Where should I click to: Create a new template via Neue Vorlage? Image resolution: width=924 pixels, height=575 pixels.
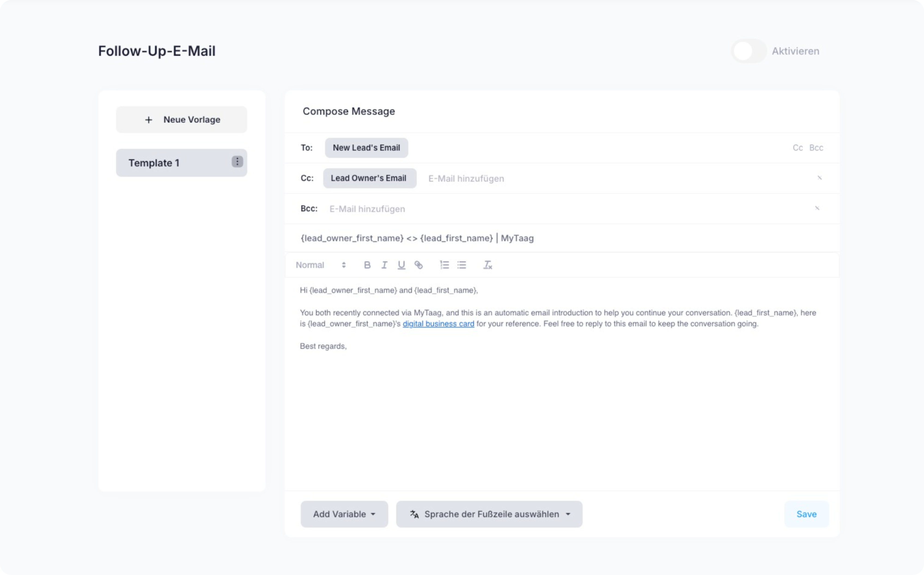click(182, 119)
